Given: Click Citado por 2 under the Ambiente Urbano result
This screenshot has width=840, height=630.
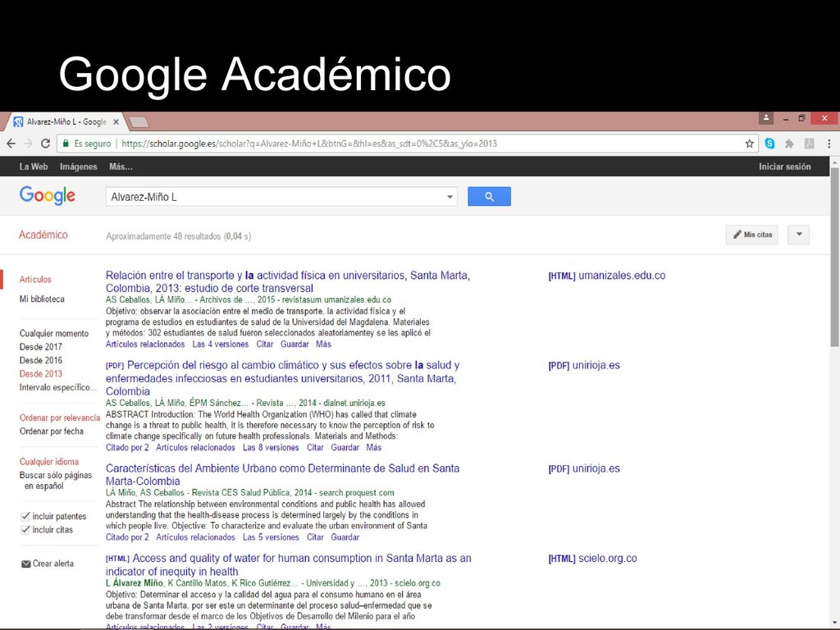Looking at the screenshot, I should click(127, 536).
